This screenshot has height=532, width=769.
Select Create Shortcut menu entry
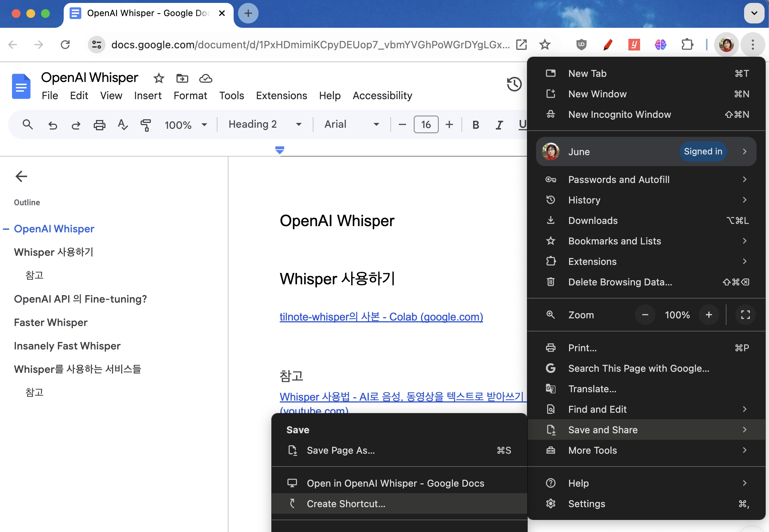tap(346, 504)
